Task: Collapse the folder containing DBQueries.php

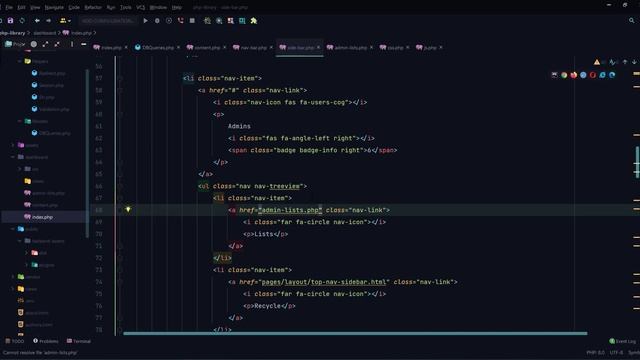Action: point(20,121)
